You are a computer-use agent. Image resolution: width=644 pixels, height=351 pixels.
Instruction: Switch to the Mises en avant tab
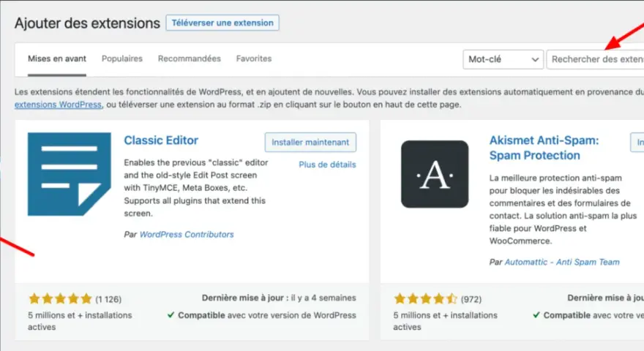57,58
